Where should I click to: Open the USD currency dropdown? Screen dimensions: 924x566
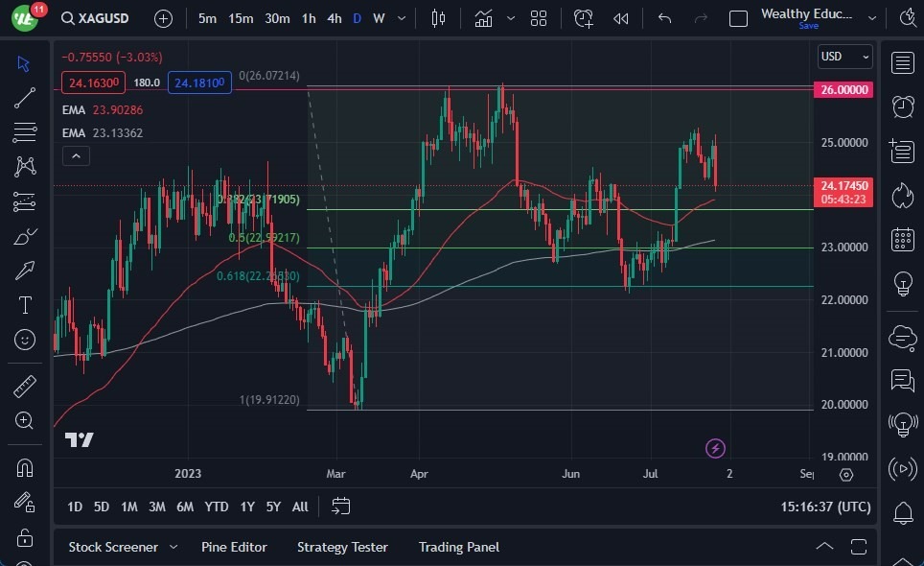[x=844, y=57]
